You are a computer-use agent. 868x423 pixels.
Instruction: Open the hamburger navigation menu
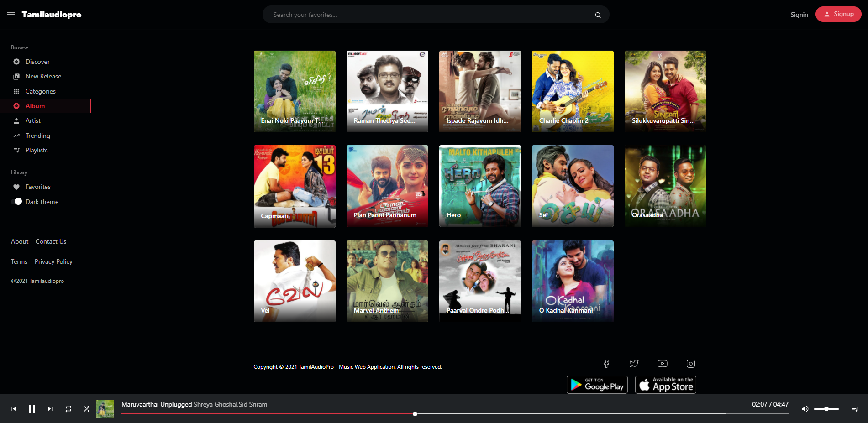(11, 14)
